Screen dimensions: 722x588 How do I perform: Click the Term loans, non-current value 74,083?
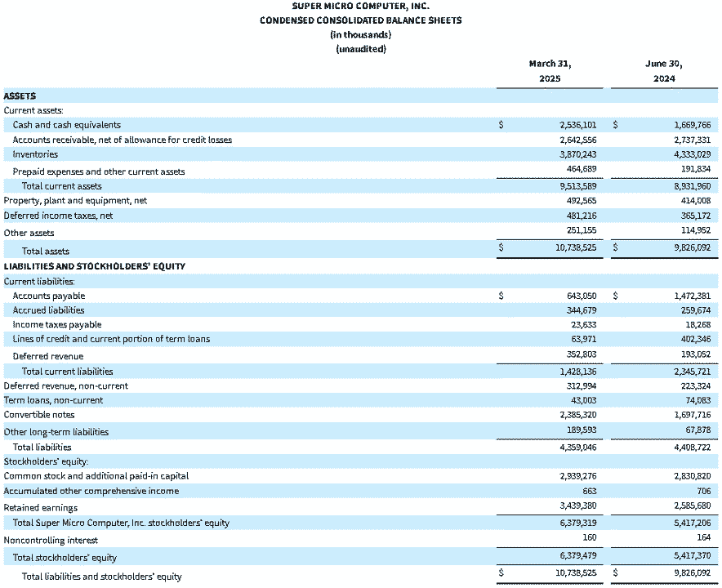[x=698, y=400]
